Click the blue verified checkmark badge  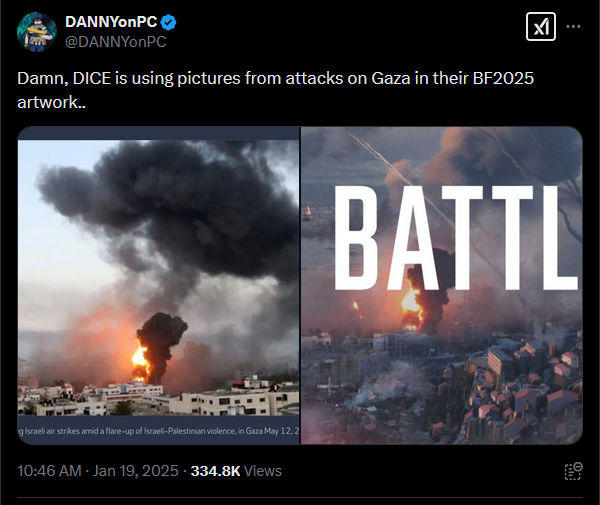(x=168, y=22)
